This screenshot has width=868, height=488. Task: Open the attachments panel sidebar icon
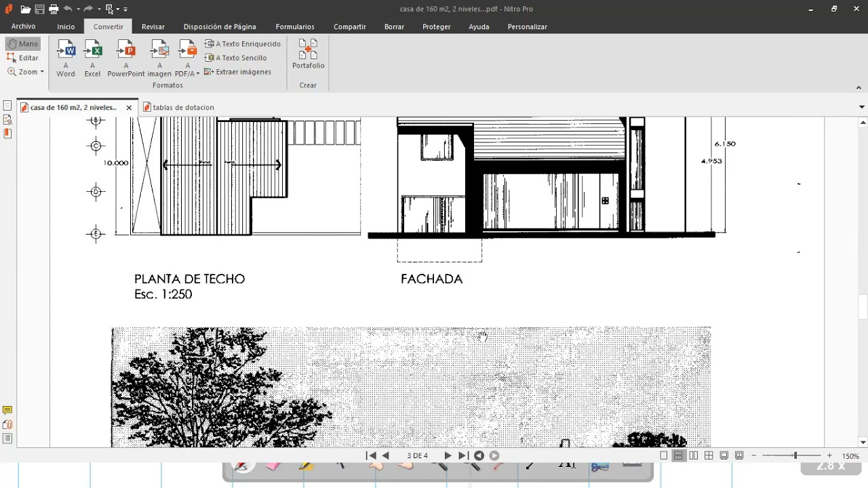(7, 425)
